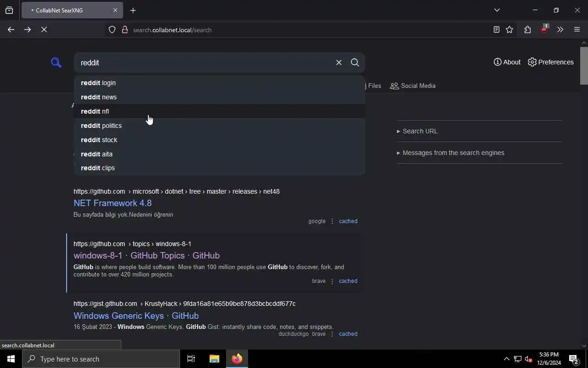Viewport: 588px width, 368px height.
Task: Open cached link for windows-8-1 result
Action: pyautogui.click(x=348, y=281)
